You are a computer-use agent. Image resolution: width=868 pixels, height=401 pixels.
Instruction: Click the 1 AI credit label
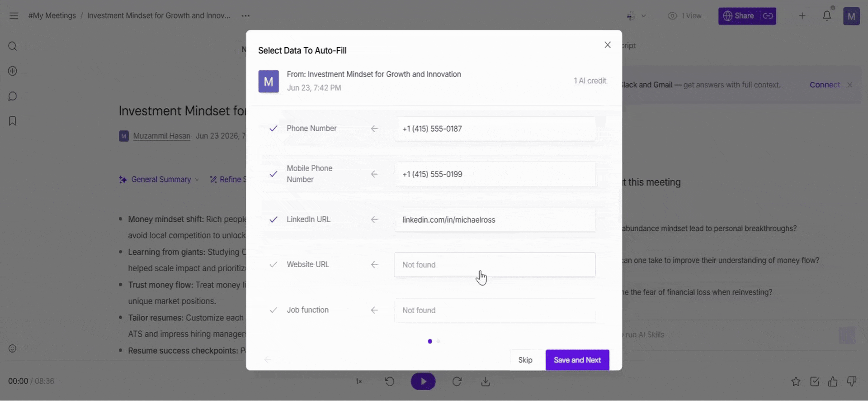point(590,81)
